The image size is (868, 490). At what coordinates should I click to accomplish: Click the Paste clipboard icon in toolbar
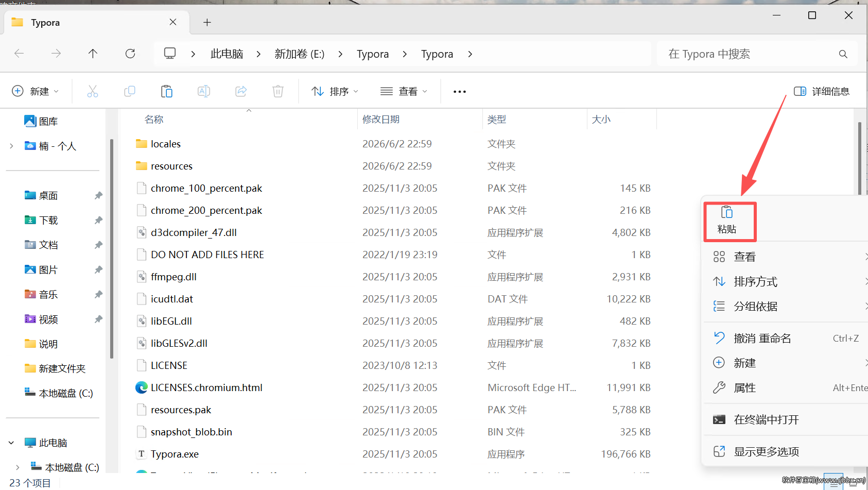(167, 91)
